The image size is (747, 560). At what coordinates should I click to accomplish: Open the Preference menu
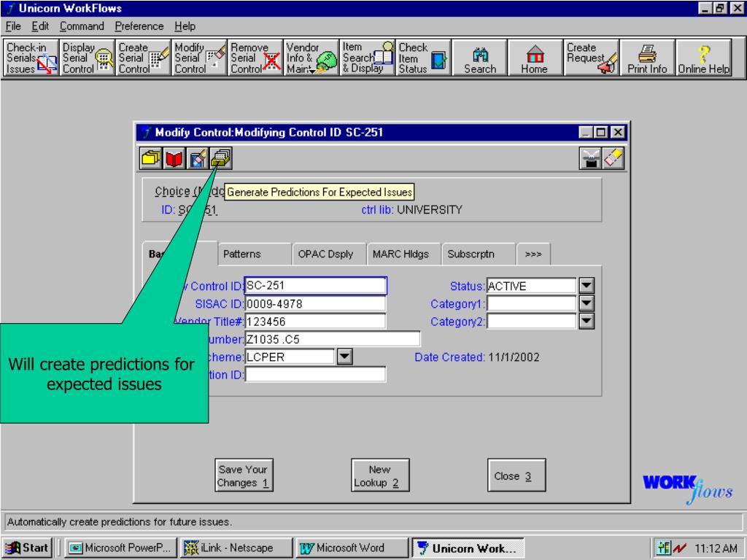point(139,26)
